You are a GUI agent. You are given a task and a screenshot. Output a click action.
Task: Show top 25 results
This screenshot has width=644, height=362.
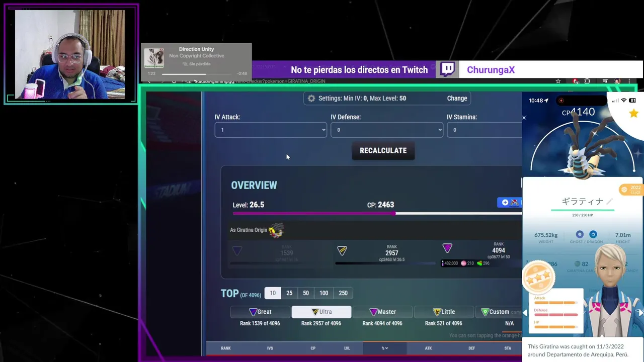(289, 293)
